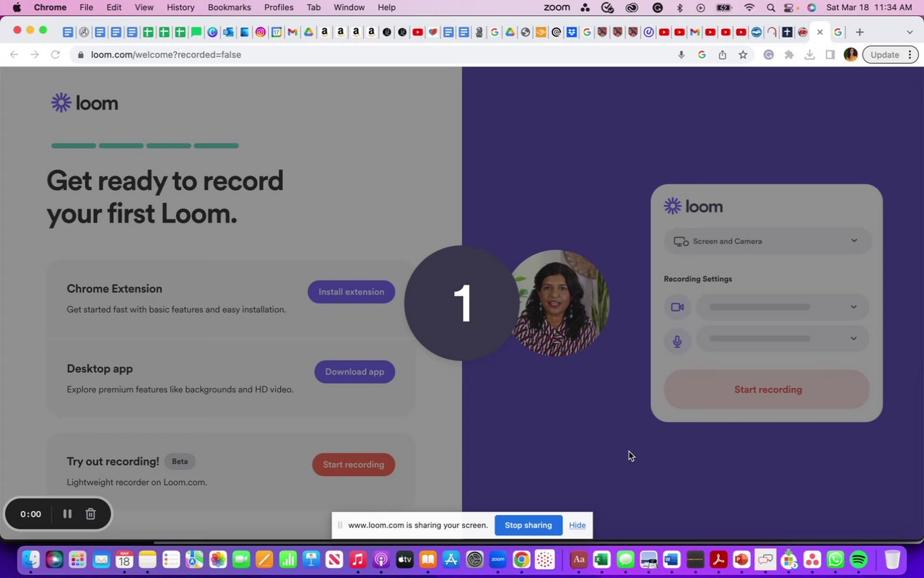Screen dimensions: 924x578
Task: Show Chrome downloads
Action: pos(810,55)
